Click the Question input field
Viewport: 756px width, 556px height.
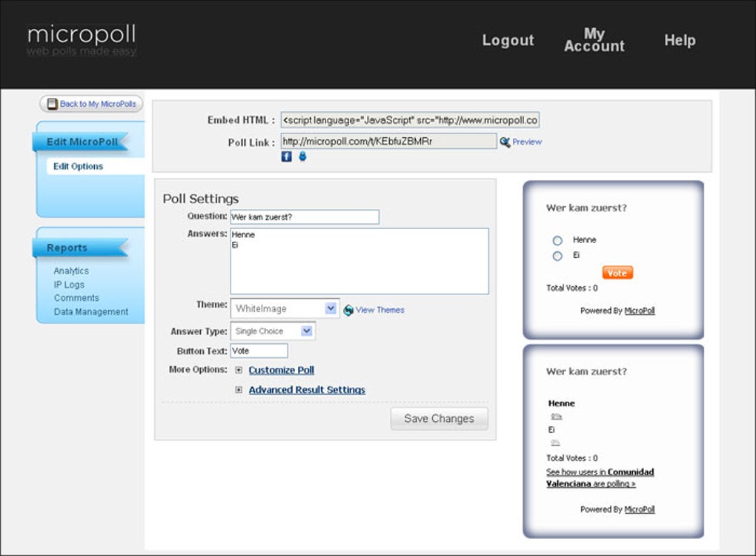305,217
